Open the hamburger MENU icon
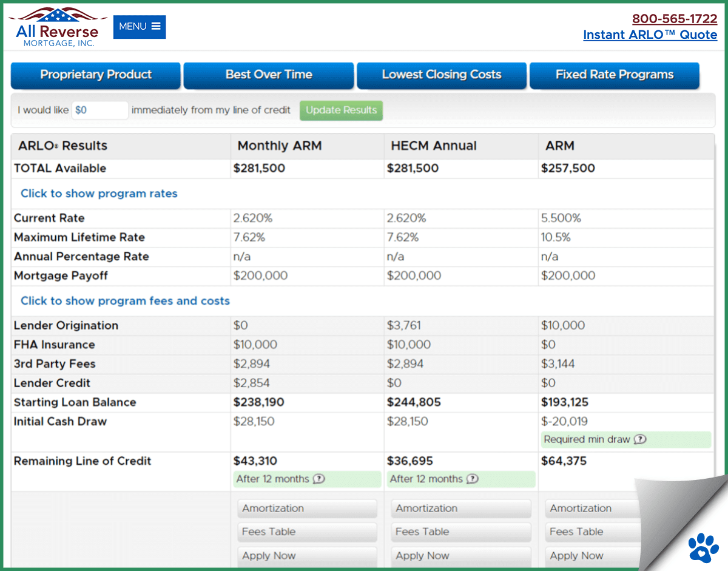Viewport: 728px width, 571px height. (157, 26)
